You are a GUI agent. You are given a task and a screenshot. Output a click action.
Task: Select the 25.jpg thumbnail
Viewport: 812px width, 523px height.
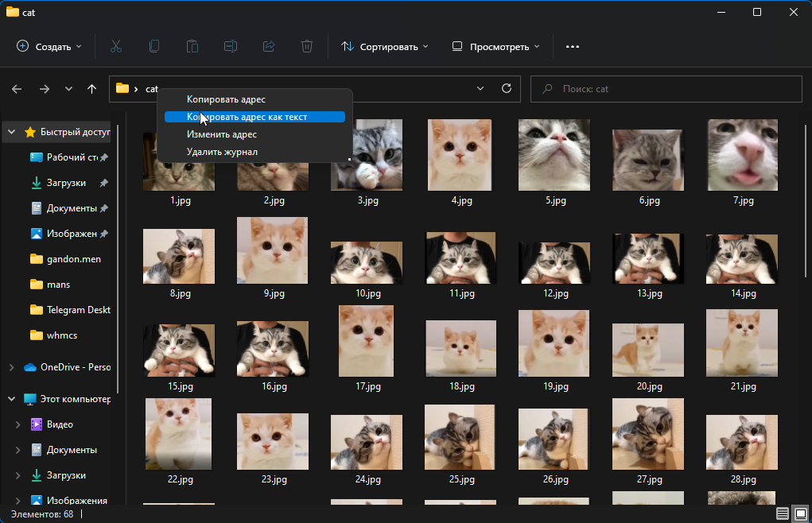pos(460,437)
